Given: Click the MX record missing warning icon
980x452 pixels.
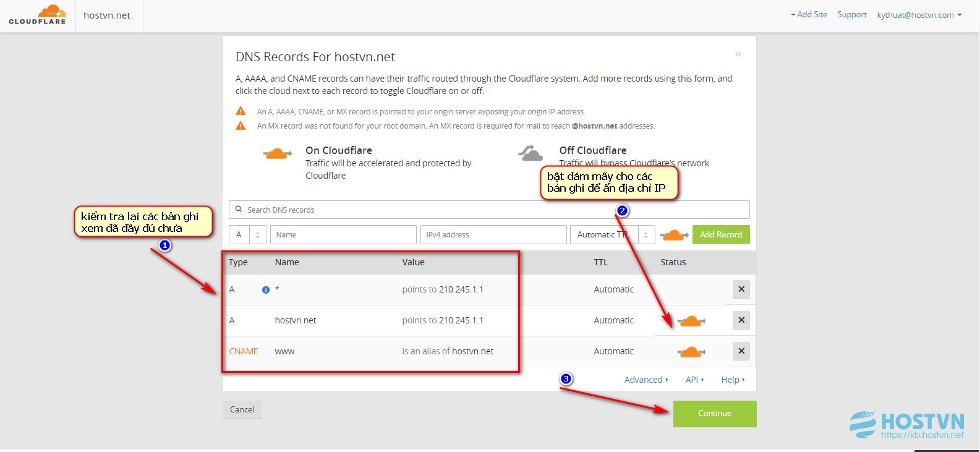Looking at the screenshot, I should pos(241,126).
